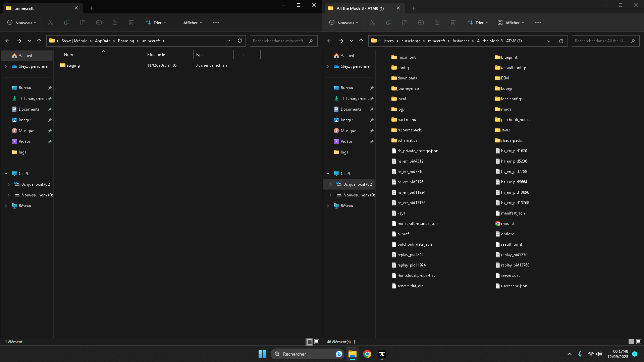Click AppData in .minecraft breadcrumb path
Viewport: 644px width, 362px height.
102,41
